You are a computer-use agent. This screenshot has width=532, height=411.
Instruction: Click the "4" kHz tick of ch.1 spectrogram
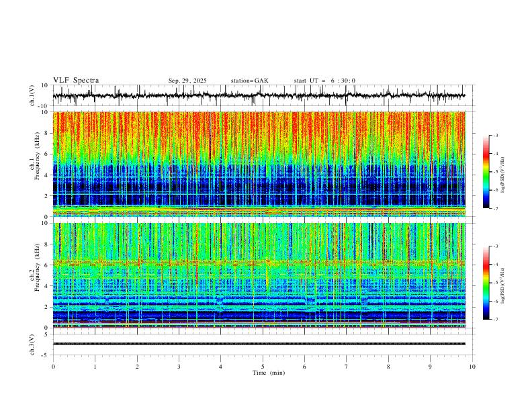click(47, 175)
